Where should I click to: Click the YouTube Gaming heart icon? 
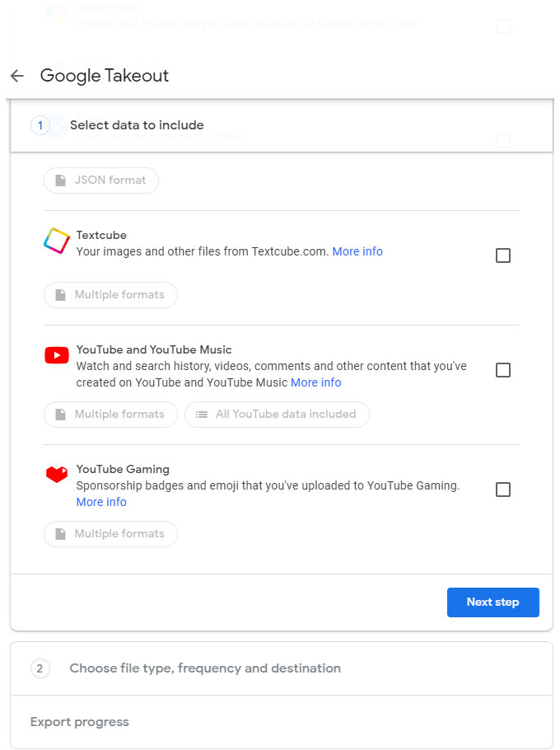56,474
